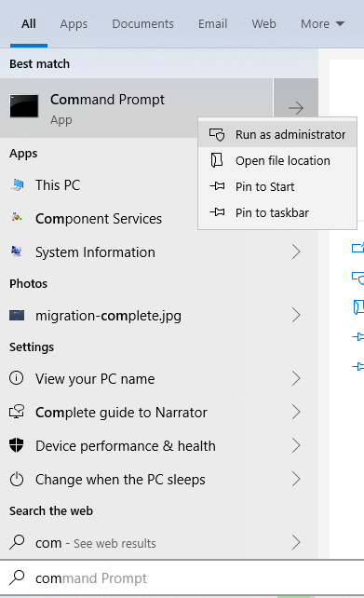Click the blue Run as administrator shield icon in right pane
This screenshot has width=364, height=598.
357,278
